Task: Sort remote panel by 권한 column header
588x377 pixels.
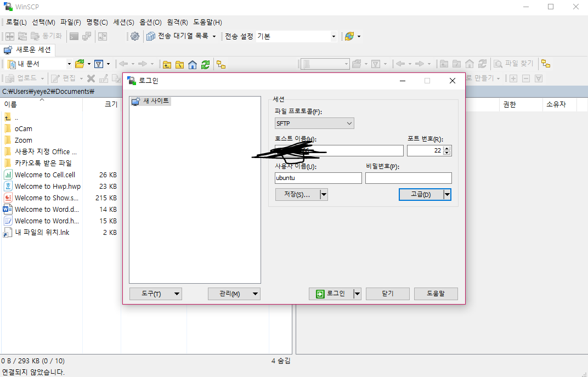Action: pyautogui.click(x=521, y=104)
